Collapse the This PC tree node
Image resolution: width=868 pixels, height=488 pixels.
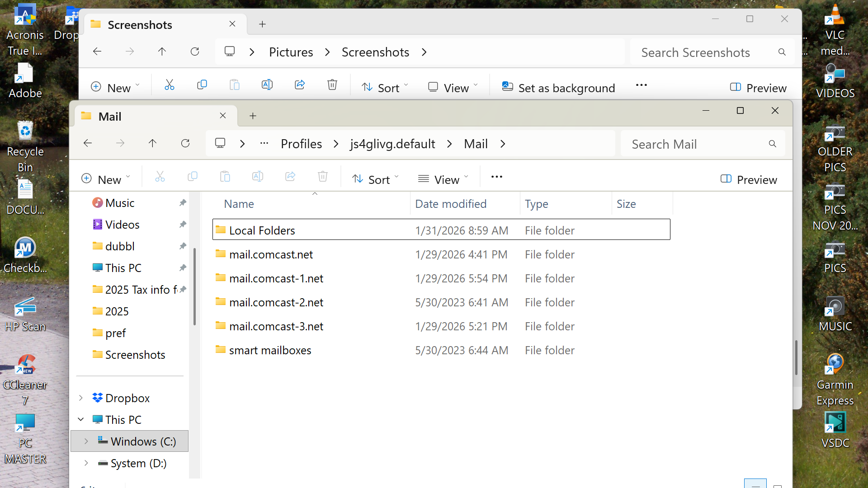(x=81, y=420)
